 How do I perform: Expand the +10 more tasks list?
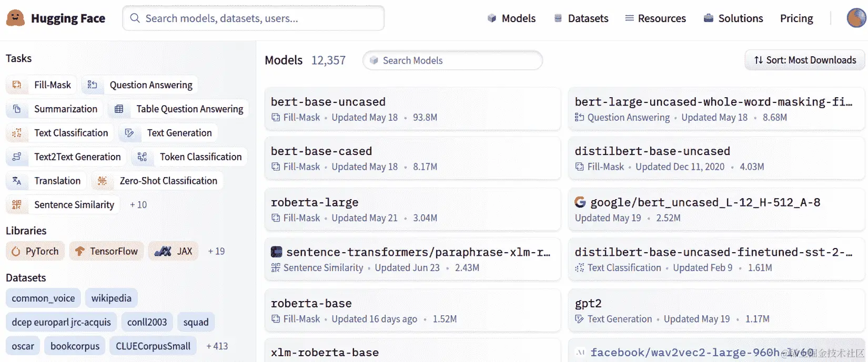click(x=138, y=205)
